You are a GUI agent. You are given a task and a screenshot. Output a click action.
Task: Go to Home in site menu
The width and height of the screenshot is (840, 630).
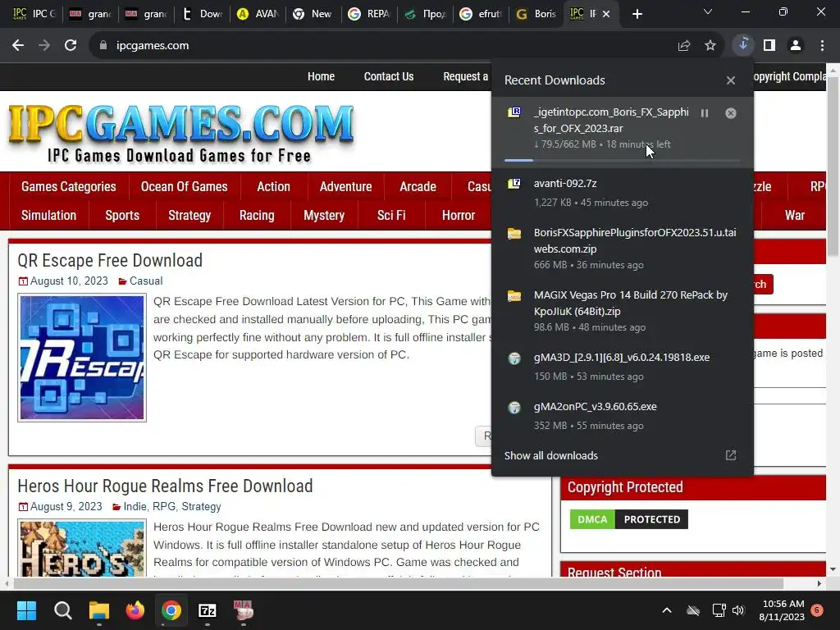[321, 76]
